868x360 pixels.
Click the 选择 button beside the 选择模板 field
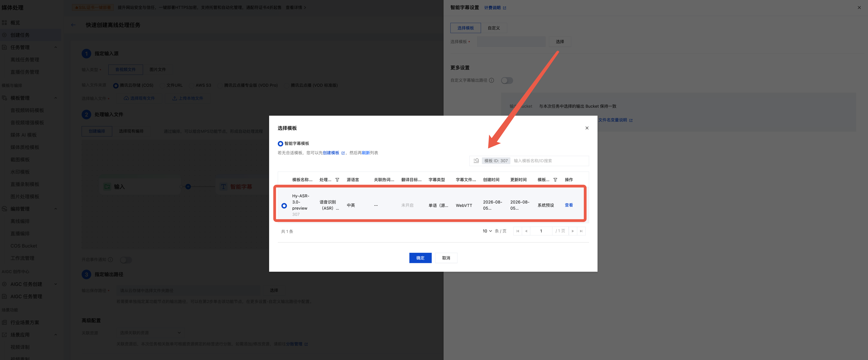[560, 42]
